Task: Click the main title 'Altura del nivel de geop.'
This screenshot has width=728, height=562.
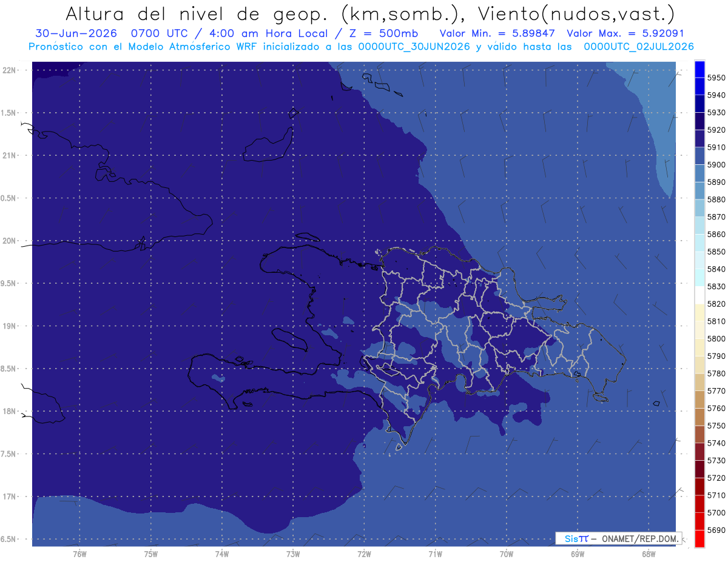Action: coord(198,13)
